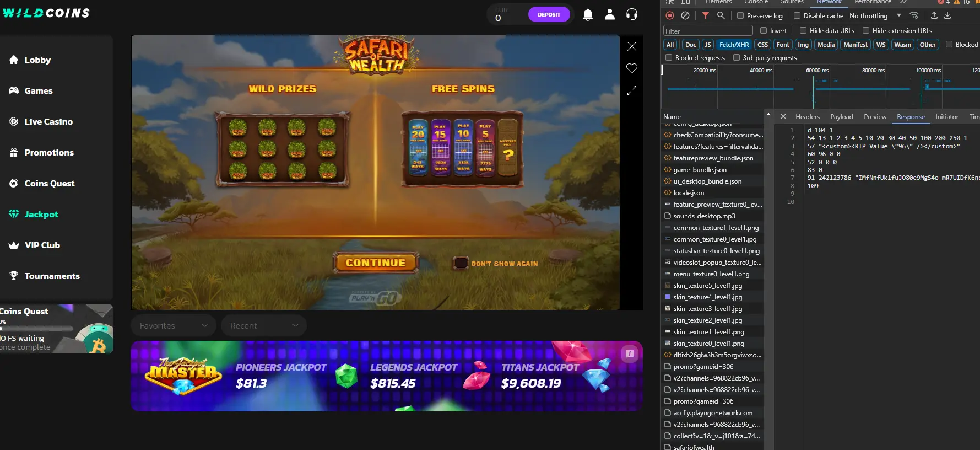980x450 pixels.
Task: Click the Continue button in game
Action: point(376,262)
